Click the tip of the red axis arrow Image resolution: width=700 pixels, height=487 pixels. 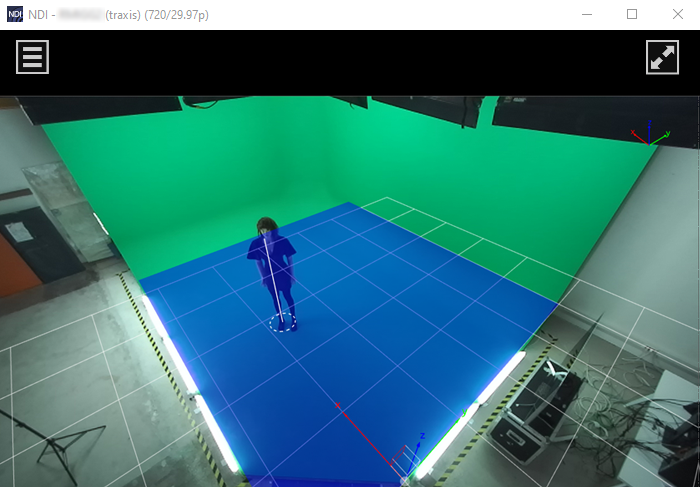tap(338, 406)
